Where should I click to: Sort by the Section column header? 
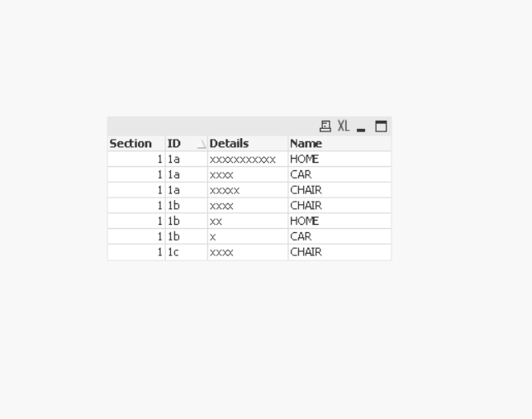click(x=131, y=144)
